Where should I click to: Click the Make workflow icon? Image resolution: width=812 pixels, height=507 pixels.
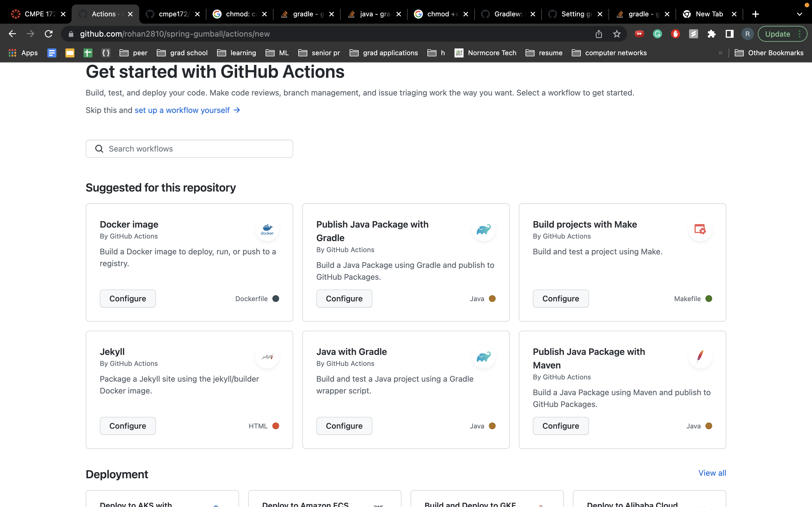700,229
